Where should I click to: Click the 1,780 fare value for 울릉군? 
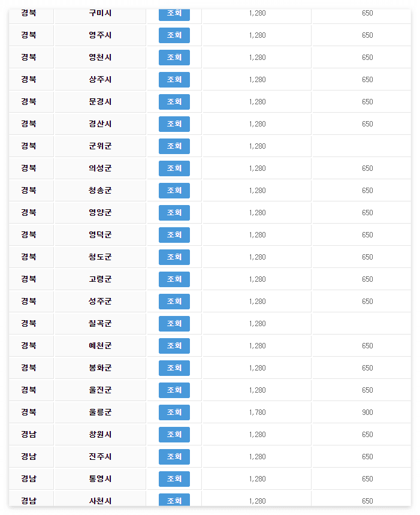coord(256,412)
